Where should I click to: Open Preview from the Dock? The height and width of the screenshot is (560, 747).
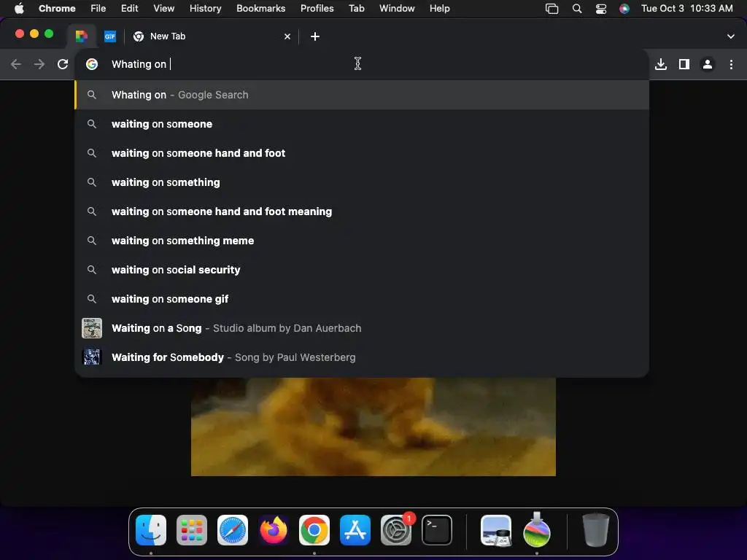click(x=496, y=530)
